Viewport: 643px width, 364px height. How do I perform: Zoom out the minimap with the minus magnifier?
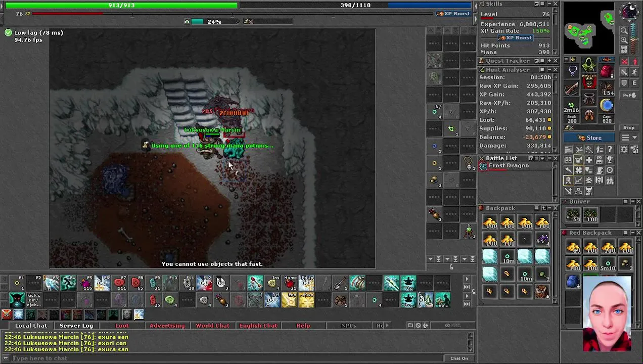coord(624,30)
